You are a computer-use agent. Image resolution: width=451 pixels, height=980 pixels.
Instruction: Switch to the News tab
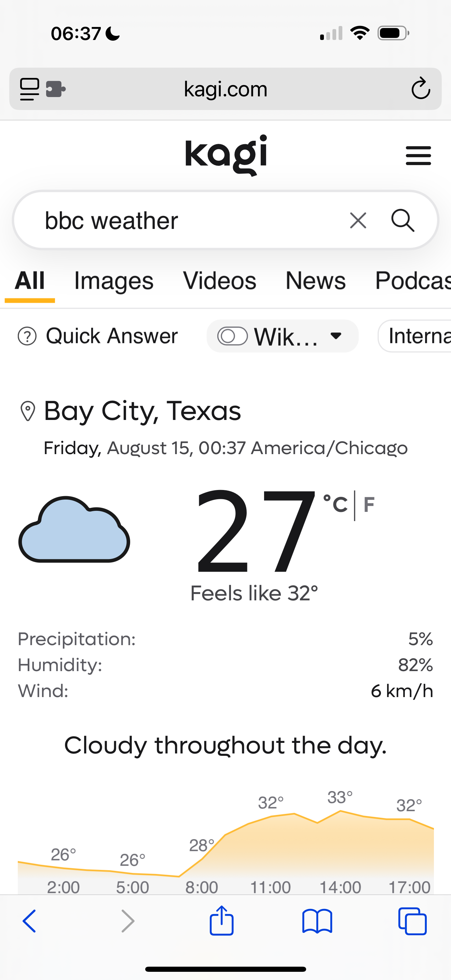[315, 281]
